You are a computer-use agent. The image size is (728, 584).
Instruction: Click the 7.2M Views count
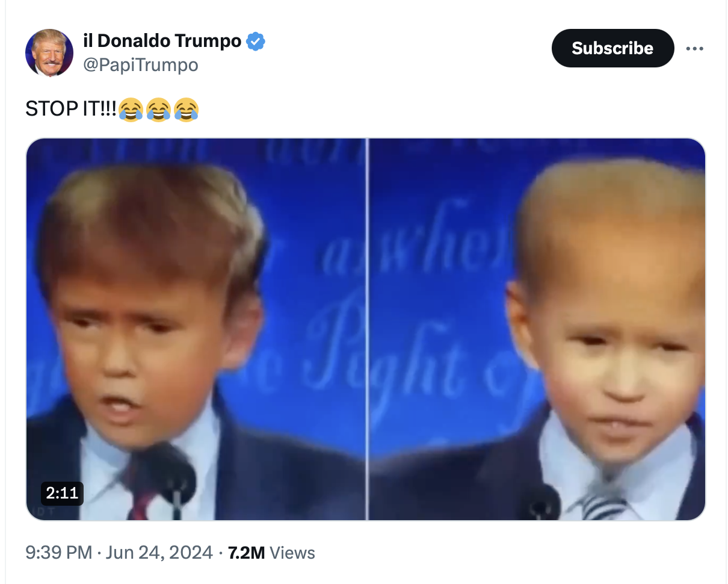click(271, 552)
